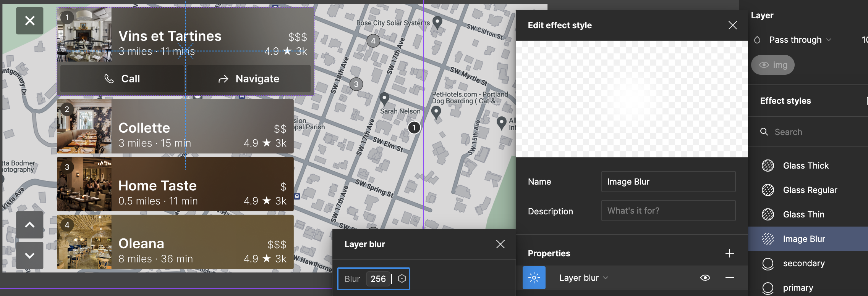Click the Navigate button on the card
This screenshot has width=868, height=296.
[x=249, y=79]
